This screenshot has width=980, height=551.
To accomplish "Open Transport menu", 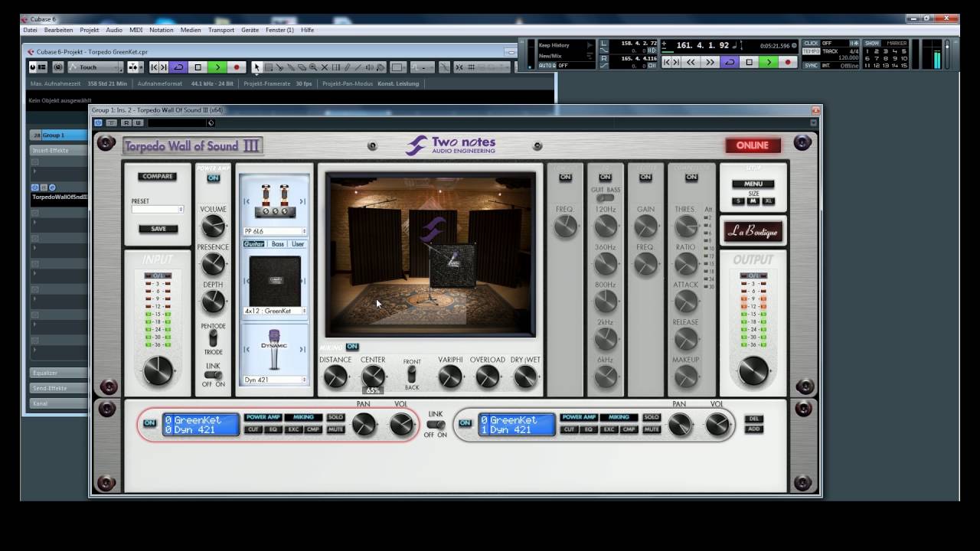I will coord(221,30).
